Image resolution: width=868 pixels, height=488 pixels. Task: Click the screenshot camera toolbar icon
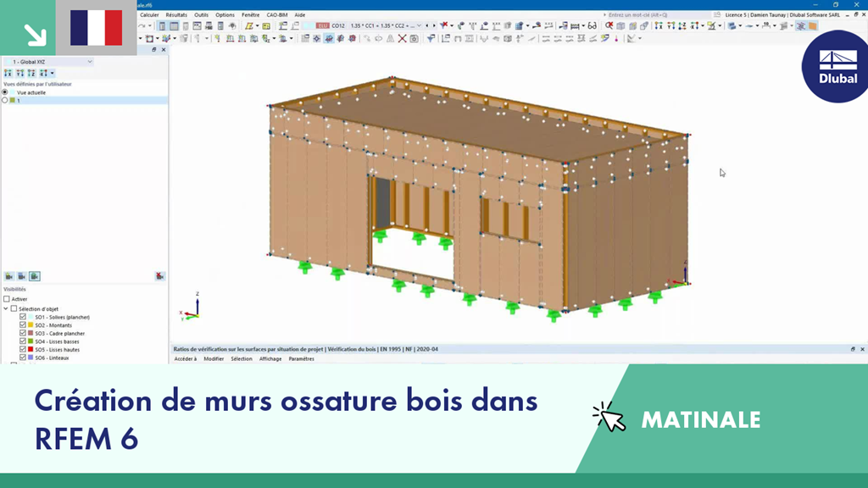point(414,38)
